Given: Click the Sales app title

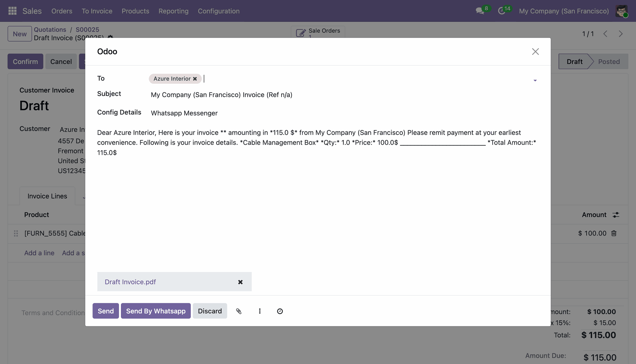Looking at the screenshot, I should tap(32, 11).
